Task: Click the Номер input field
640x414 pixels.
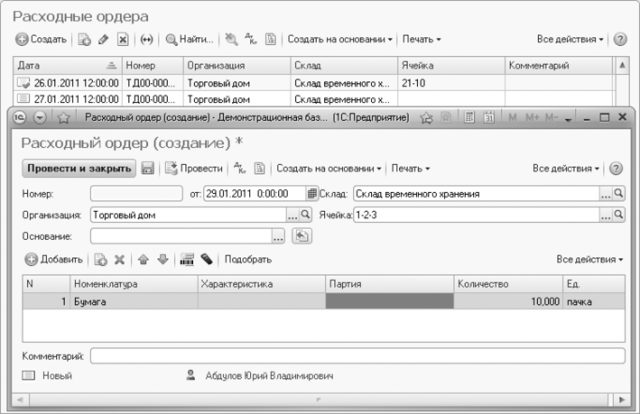Action: click(136, 194)
